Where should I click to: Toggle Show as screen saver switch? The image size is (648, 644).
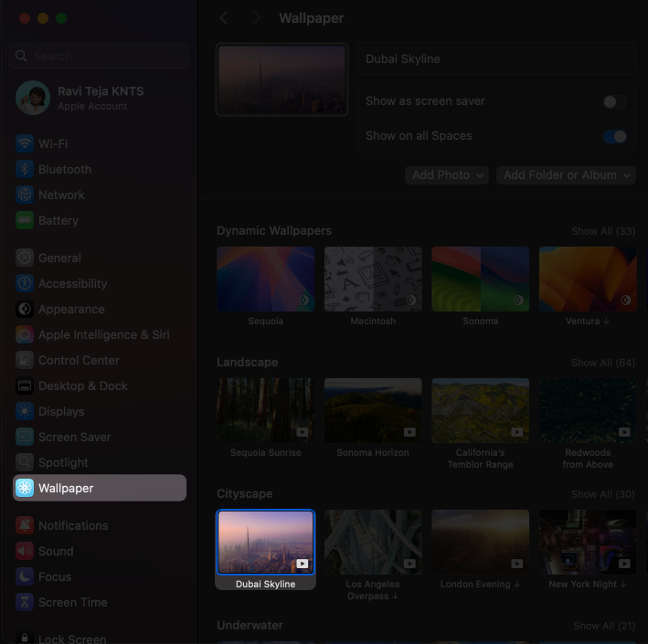pyautogui.click(x=614, y=101)
